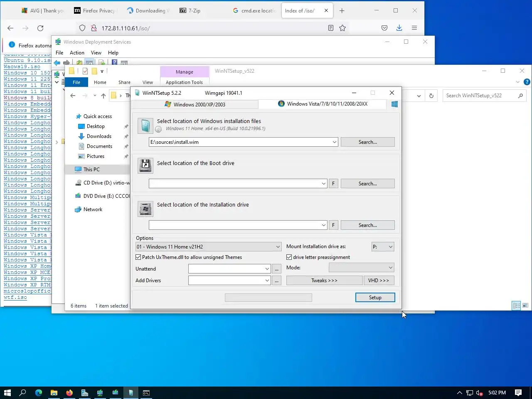This screenshot has width=532, height=399.
Task: Expand the Explorer ribbon chevron
Action: (518, 82)
